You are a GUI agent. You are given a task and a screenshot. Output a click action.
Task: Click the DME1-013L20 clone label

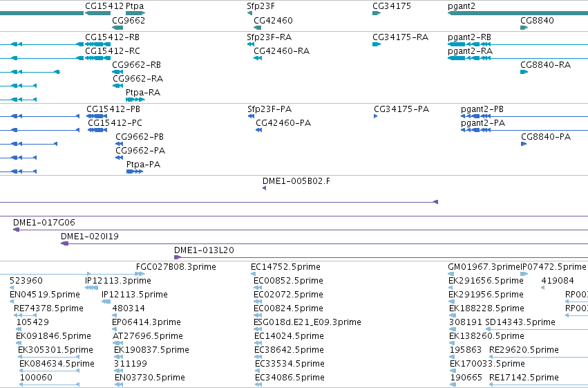204,250
